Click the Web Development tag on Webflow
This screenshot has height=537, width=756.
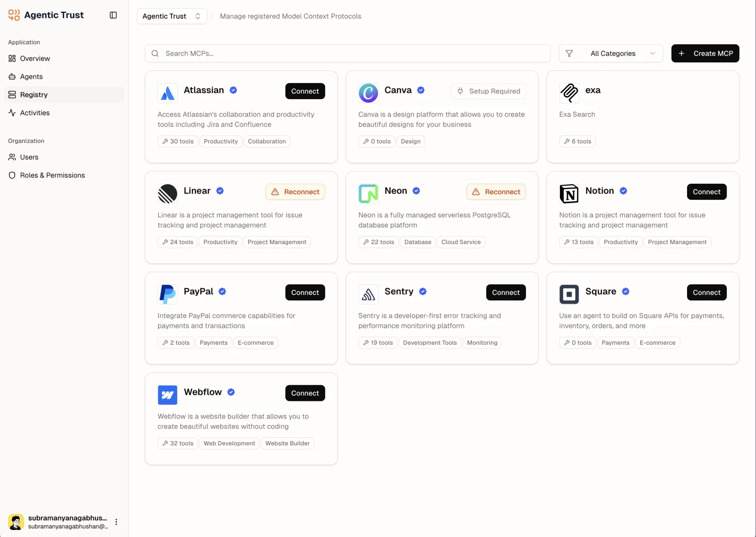[229, 443]
